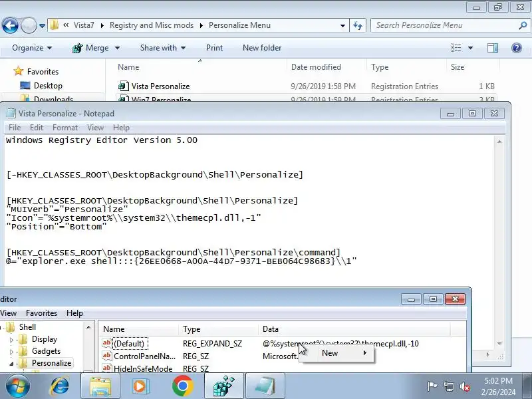Click Print in Explorer toolbar

(x=214, y=48)
